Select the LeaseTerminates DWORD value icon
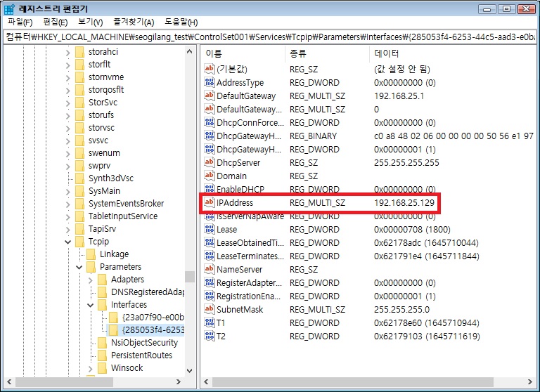540x392 pixels. point(209,256)
